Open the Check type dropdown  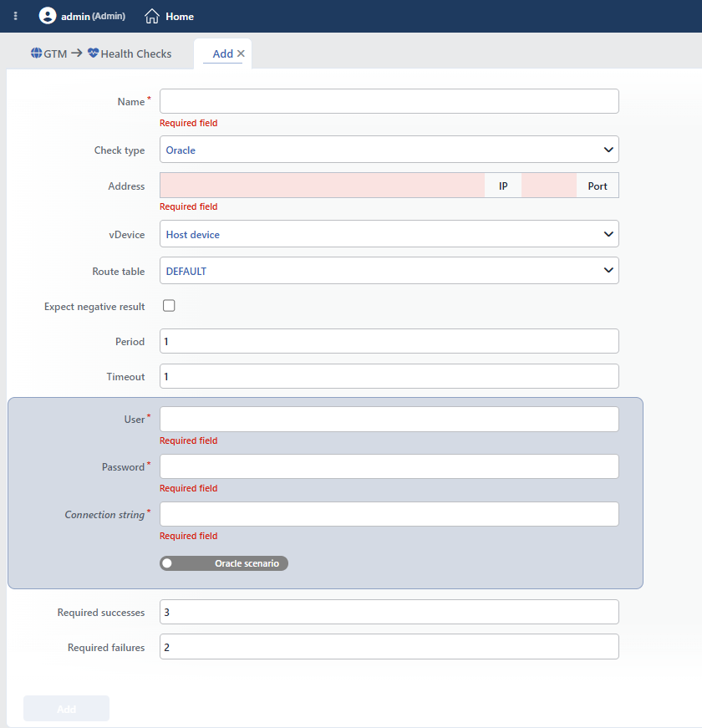coord(389,150)
